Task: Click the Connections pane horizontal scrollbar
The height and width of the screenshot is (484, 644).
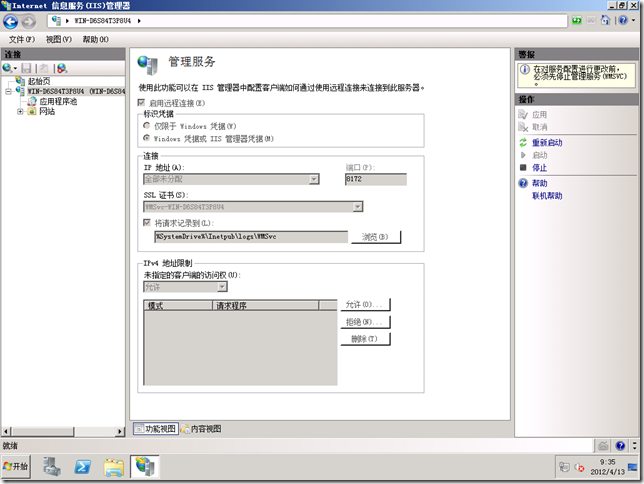Action: point(63,431)
